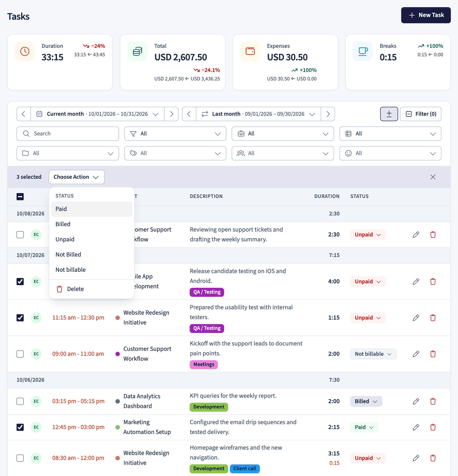This screenshot has width=458, height=476.
Task: Open the table-icon All dropdown
Action: [x=390, y=134]
